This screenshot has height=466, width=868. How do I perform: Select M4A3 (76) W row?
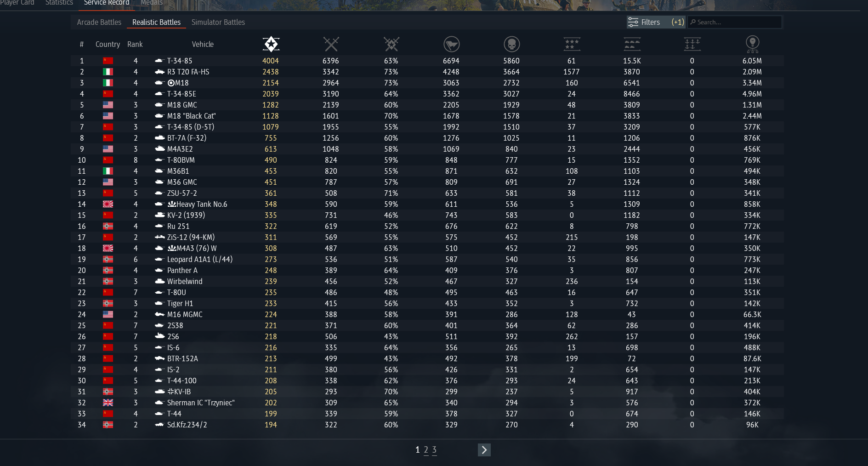point(427,248)
